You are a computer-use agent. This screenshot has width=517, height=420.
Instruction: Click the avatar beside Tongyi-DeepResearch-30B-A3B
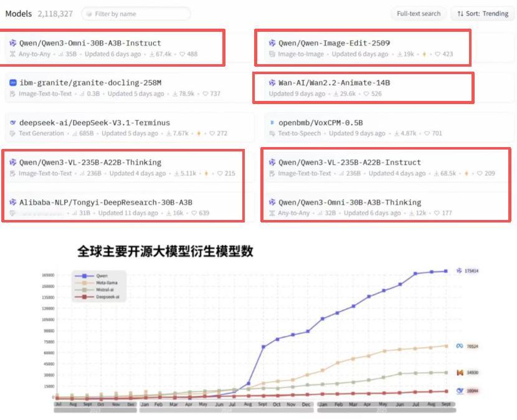tap(13, 203)
